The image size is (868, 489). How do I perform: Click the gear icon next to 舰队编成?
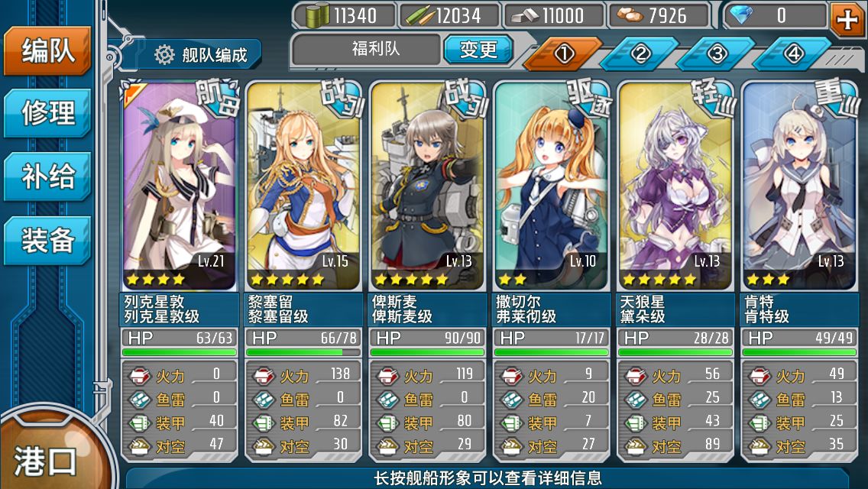pos(164,55)
